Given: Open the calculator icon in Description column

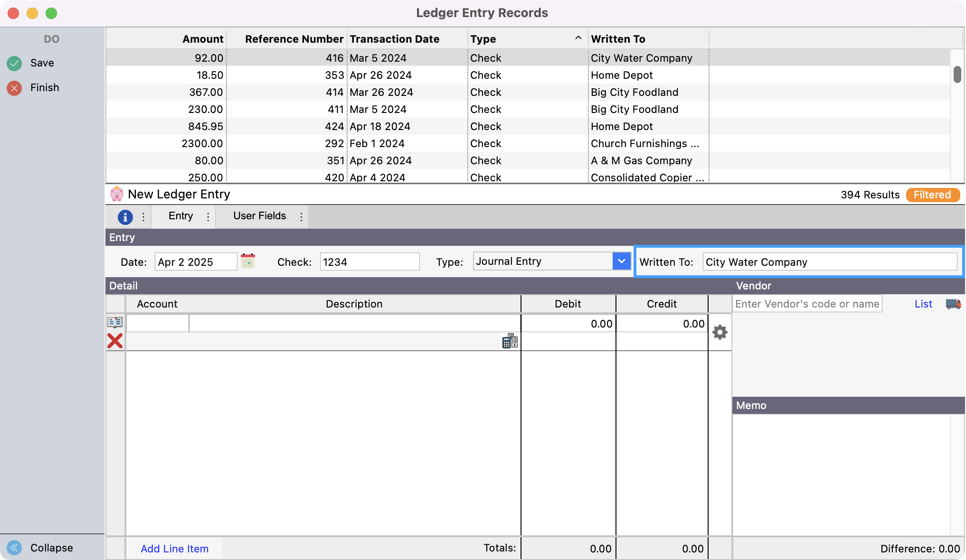Looking at the screenshot, I should pos(510,341).
